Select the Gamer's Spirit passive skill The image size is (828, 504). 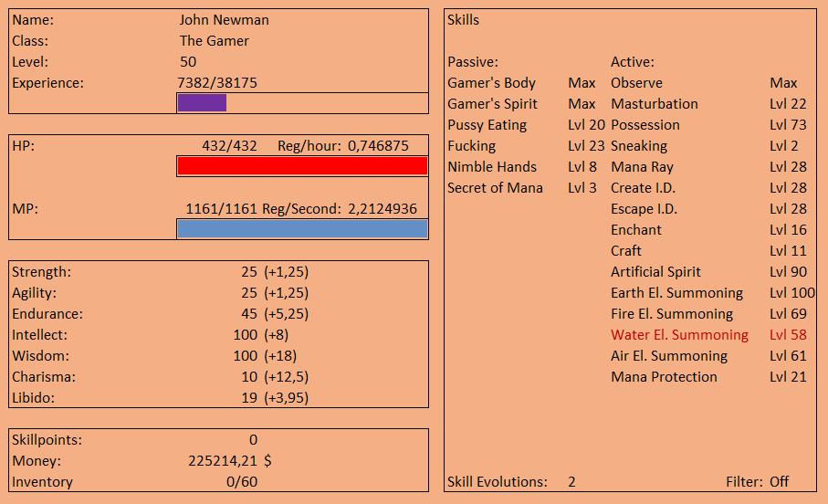click(x=492, y=104)
